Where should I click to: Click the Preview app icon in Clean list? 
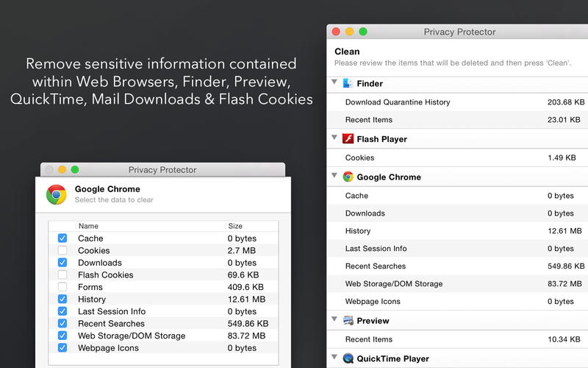pyautogui.click(x=348, y=321)
